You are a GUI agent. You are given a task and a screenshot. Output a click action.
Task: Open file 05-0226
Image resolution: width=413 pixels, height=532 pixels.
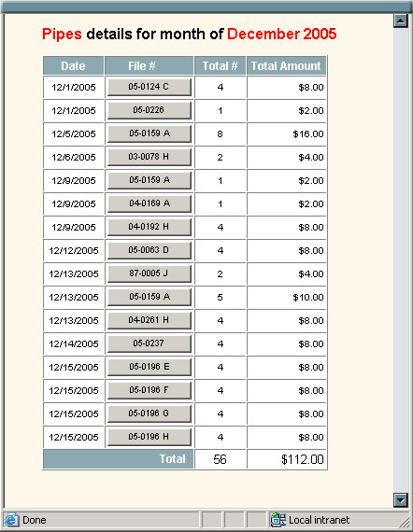[x=150, y=111]
